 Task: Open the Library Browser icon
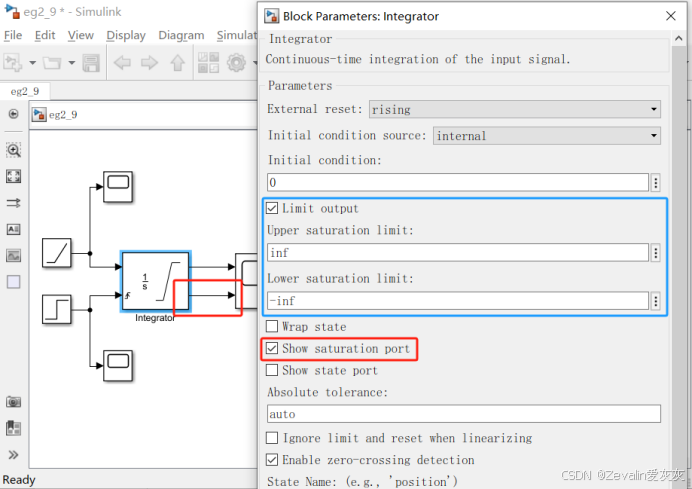point(208,63)
